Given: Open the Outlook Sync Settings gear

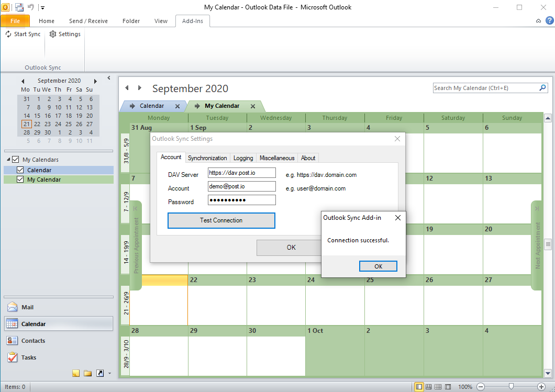Looking at the screenshot, I should click(x=53, y=34).
